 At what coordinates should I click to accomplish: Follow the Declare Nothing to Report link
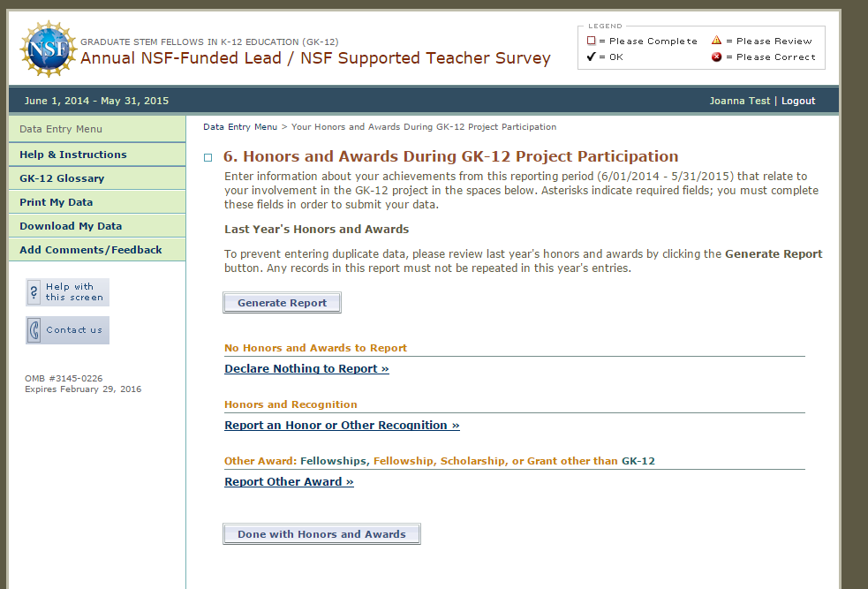click(306, 369)
